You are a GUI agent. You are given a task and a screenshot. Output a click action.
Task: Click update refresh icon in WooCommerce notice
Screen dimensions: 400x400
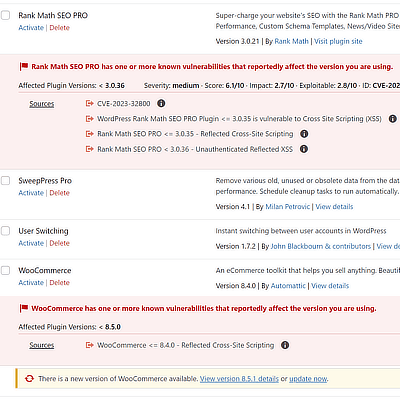point(29,379)
